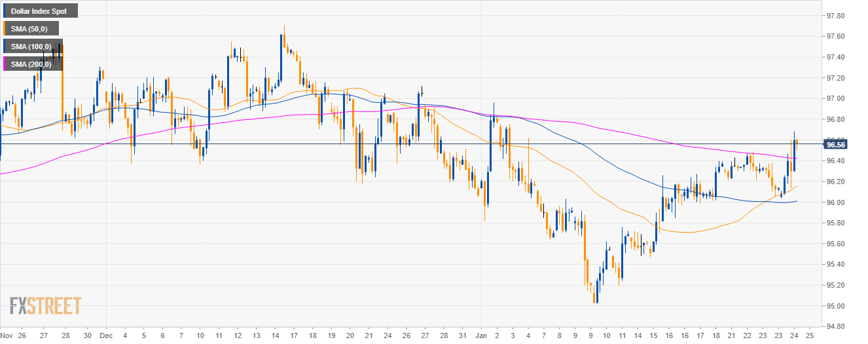The height and width of the screenshot is (344, 868).
Task: Click the 95.40 price axis label
Action: [x=834, y=265]
